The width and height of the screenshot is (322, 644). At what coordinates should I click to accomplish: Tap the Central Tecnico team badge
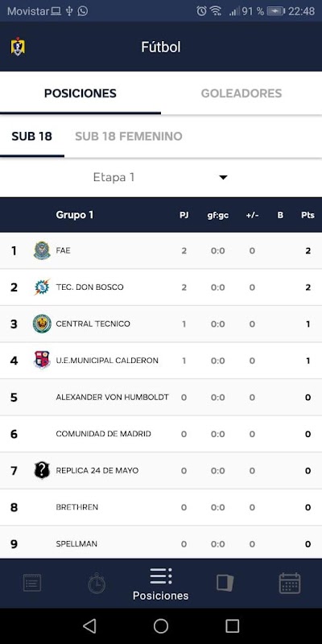[x=42, y=324]
